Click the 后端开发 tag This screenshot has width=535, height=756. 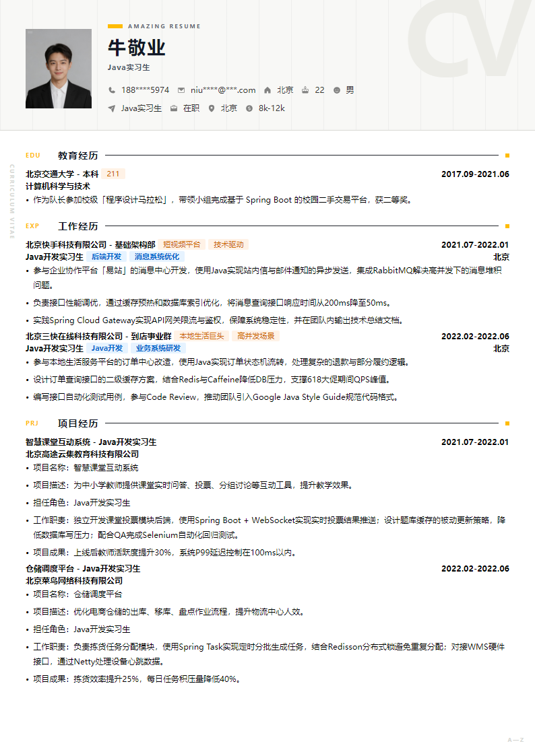[x=106, y=256]
